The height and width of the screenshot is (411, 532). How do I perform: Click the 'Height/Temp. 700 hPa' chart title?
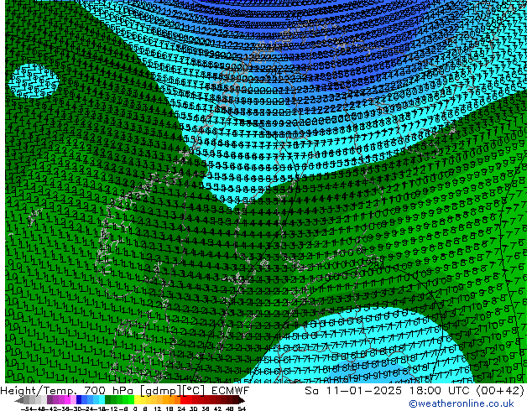[x=67, y=391]
